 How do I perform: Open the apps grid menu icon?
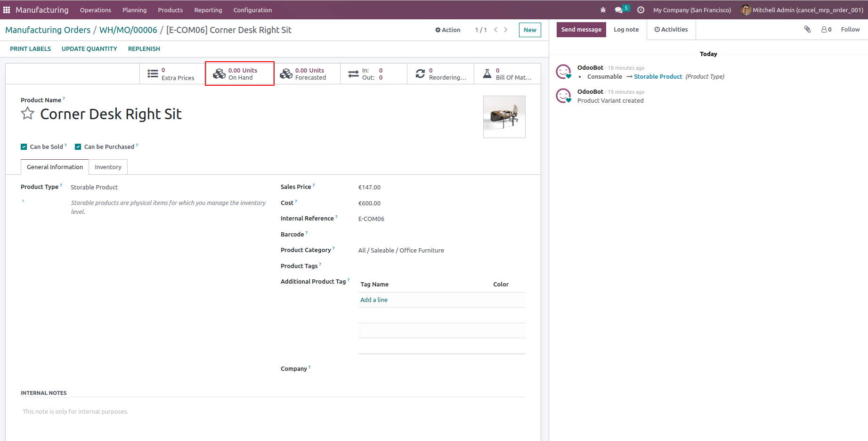click(7, 10)
